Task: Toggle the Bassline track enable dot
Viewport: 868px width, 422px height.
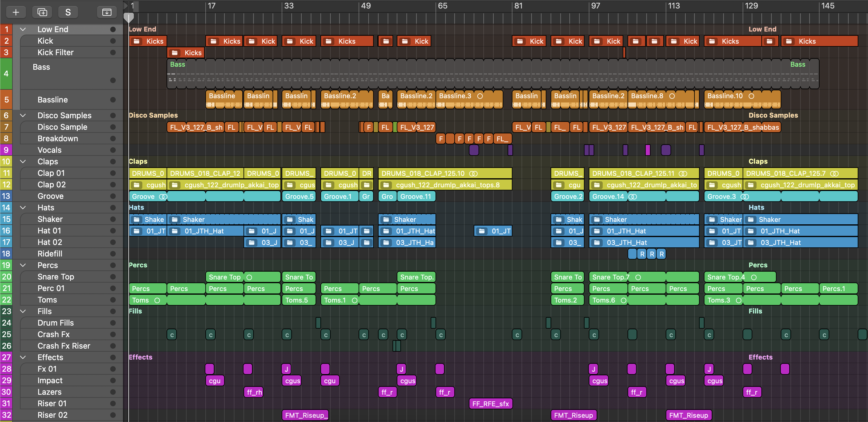Action: (113, 100)
